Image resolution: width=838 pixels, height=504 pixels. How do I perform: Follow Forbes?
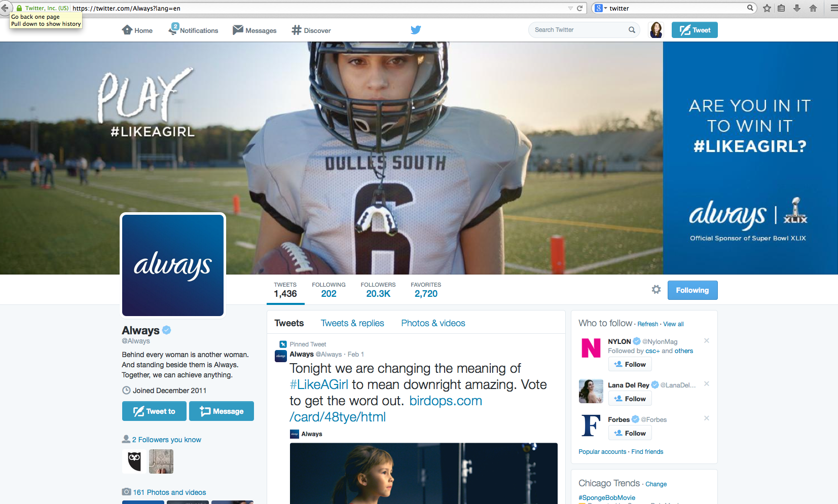pyautogui.click(x=630, y=433)
